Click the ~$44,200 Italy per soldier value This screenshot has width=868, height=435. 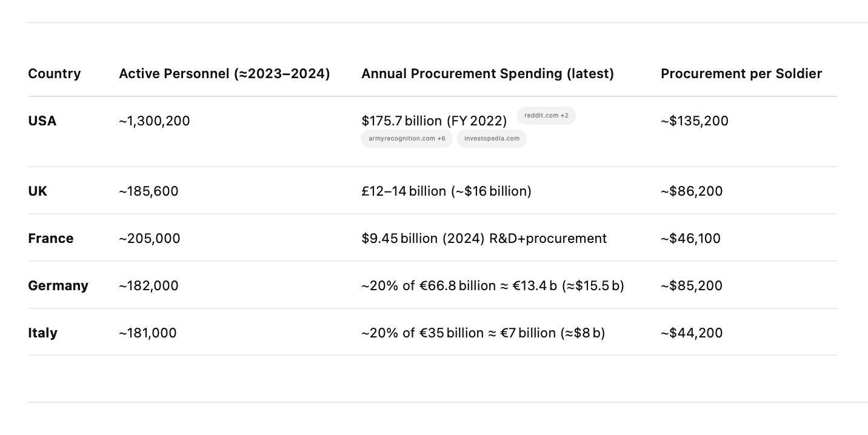pos(692,333)
